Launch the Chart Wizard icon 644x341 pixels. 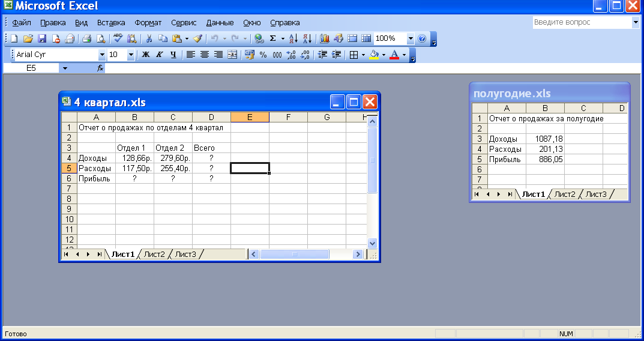(x=325, y=38)
